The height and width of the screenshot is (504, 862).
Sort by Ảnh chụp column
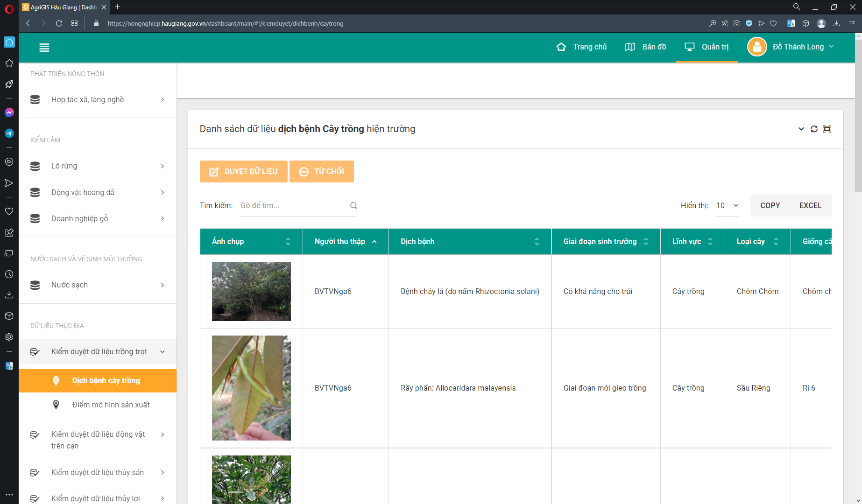click(x=288, y=241)
